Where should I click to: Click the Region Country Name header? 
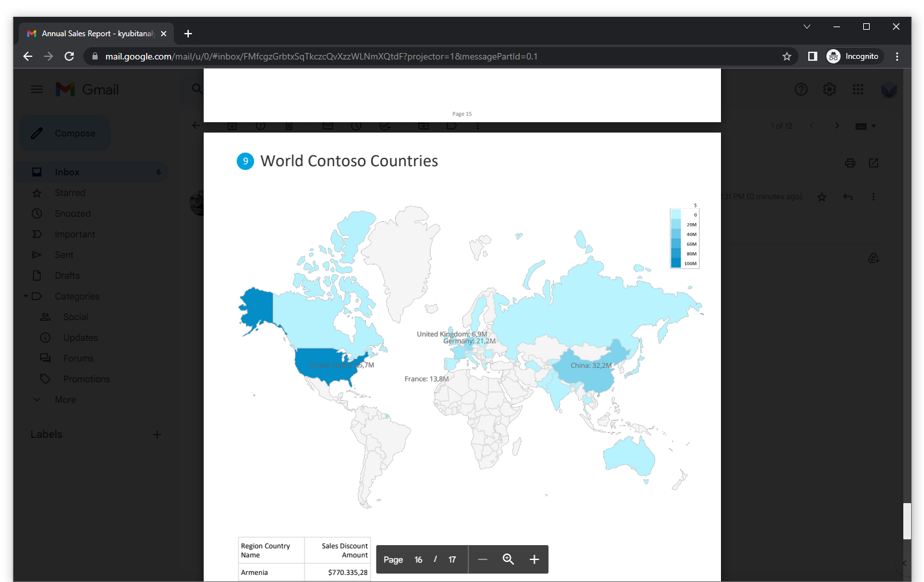coord(272,550)
